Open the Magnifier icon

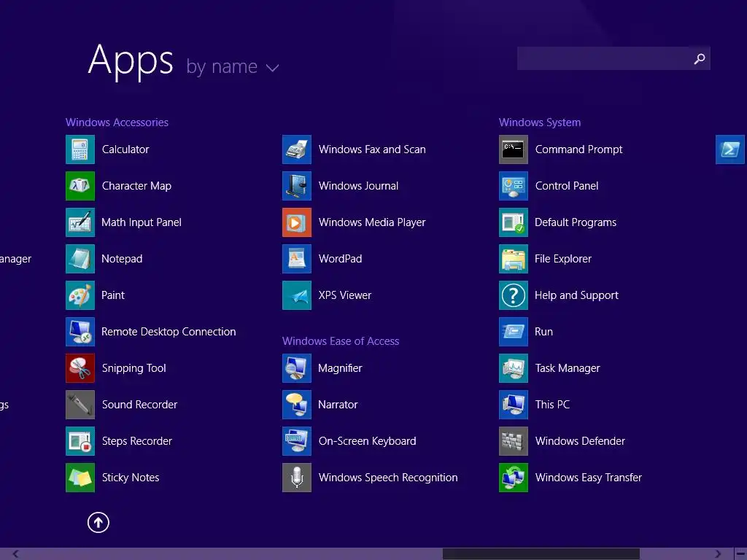(x=297, y=368)
